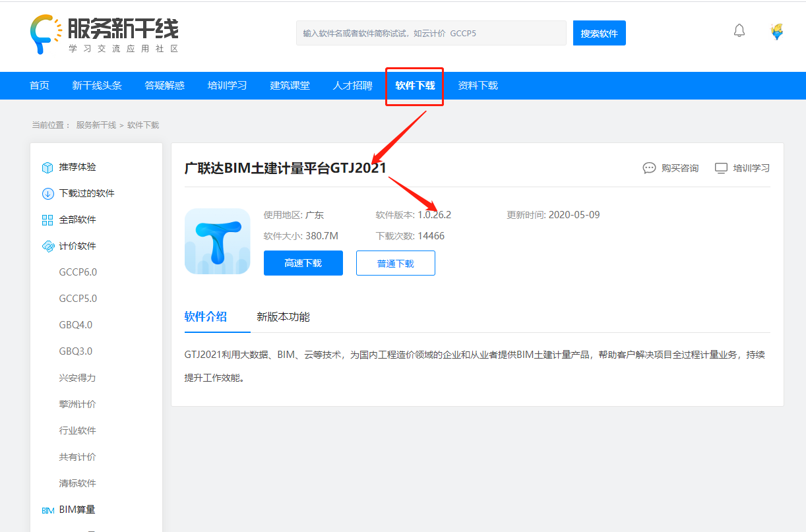The image size is (806, 532).
Task: Select GCCP5.0 in sidebar list
Action: click(x=78, y=299)
